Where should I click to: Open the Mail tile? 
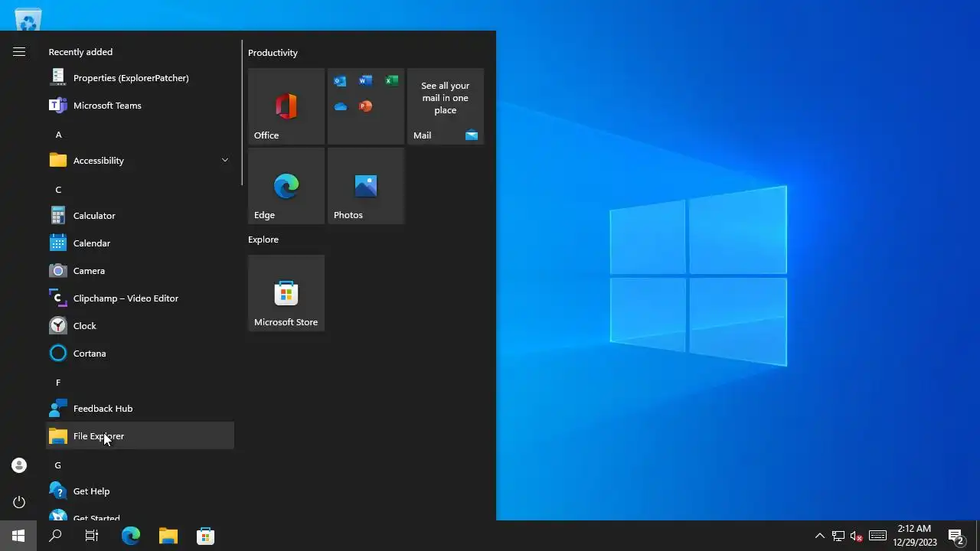pyautogui.click(x=446, y=106)
